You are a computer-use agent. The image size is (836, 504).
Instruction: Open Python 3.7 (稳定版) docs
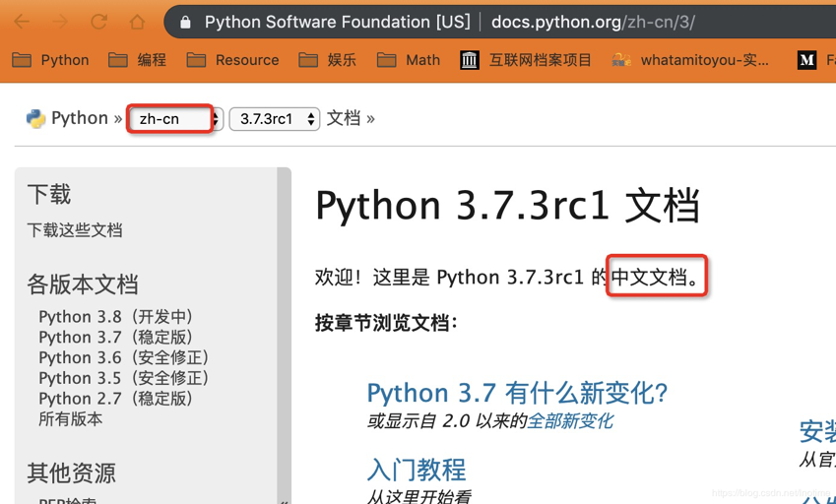[x=115, y=337]
